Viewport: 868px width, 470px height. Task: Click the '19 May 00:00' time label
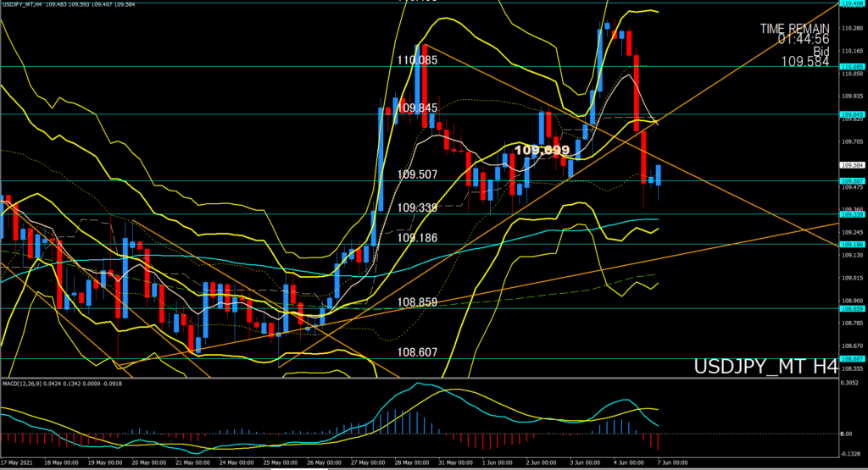pos(104,462)
